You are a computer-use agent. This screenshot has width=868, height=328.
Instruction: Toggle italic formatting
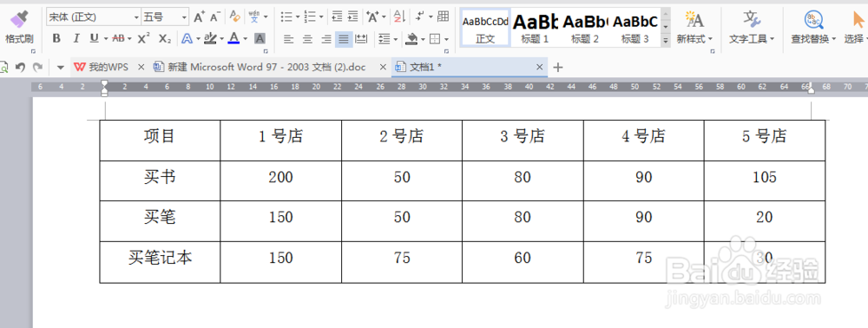pyautogui.click(x=76, y=39)
